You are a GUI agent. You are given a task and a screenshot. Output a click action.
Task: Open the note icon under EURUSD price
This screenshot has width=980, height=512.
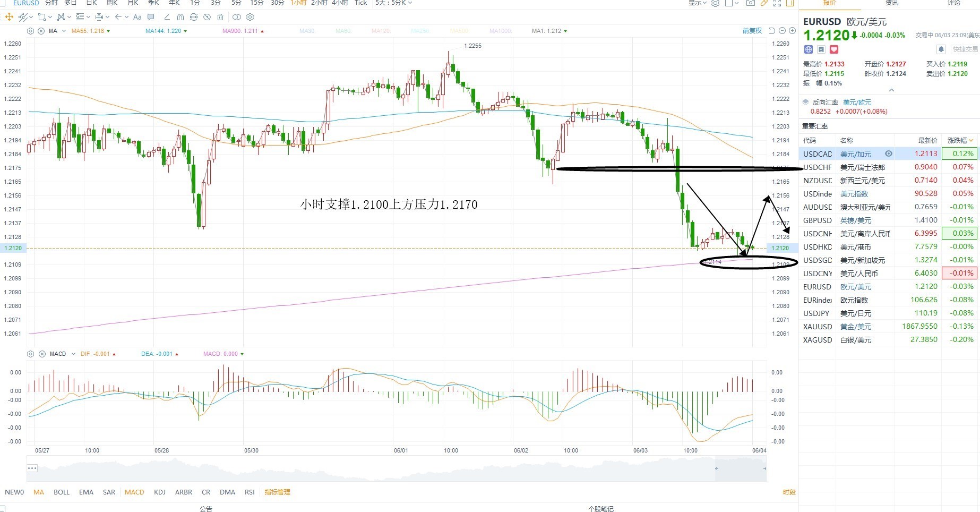pos(821,49)
